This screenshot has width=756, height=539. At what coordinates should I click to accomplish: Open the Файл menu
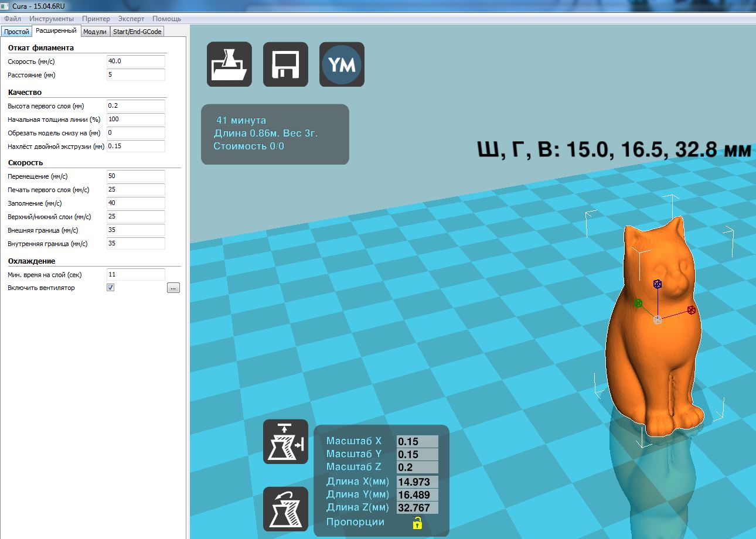[x=12, y=19]
